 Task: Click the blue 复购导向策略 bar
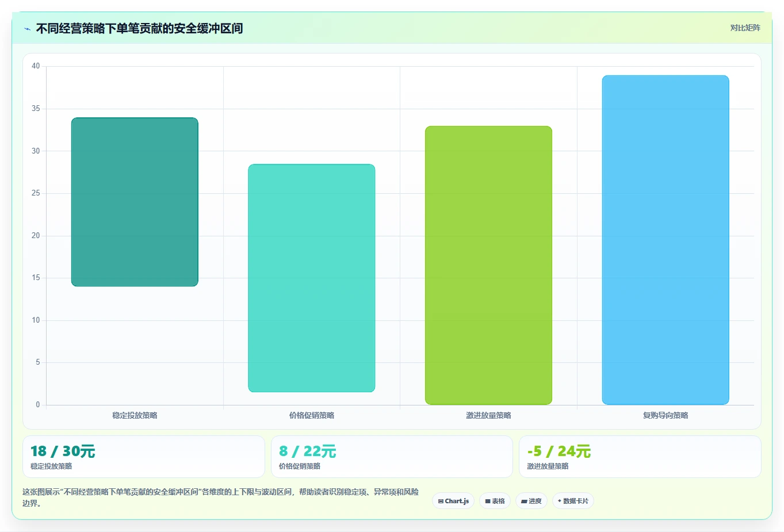point(666,240)
